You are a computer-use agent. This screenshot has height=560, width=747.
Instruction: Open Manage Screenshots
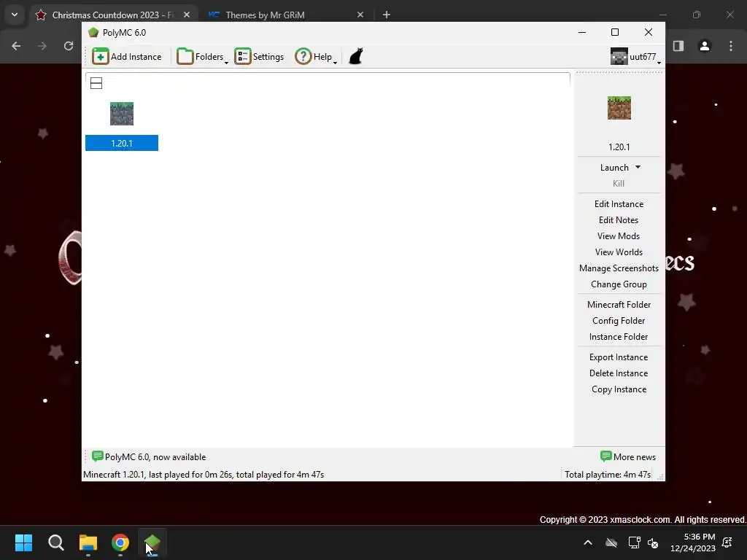pos(619,268)
